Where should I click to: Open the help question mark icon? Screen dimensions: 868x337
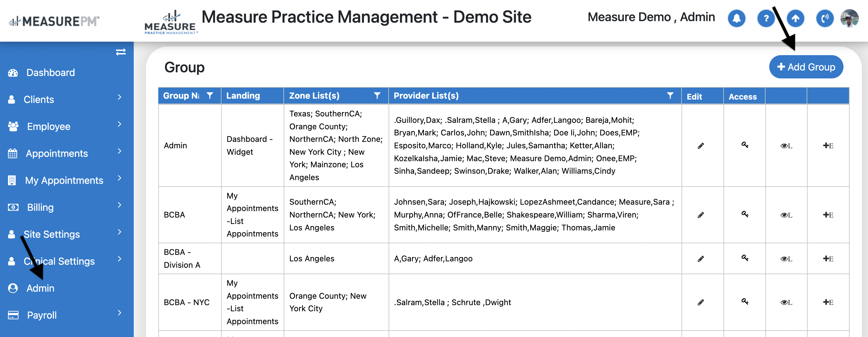[766, 18]
